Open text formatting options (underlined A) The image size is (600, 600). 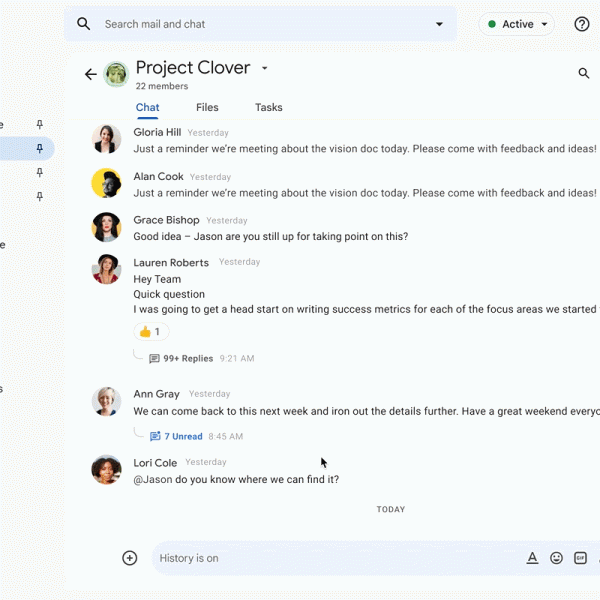(532, 558)
